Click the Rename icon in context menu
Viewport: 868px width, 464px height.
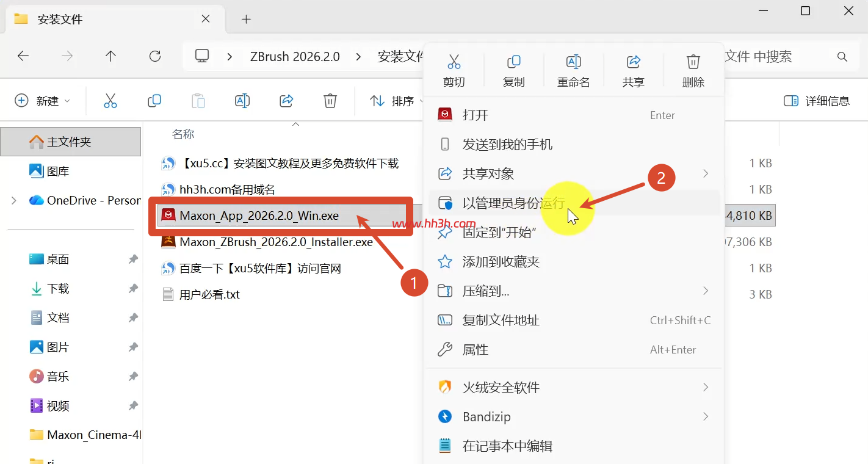[x=573, y=62]
